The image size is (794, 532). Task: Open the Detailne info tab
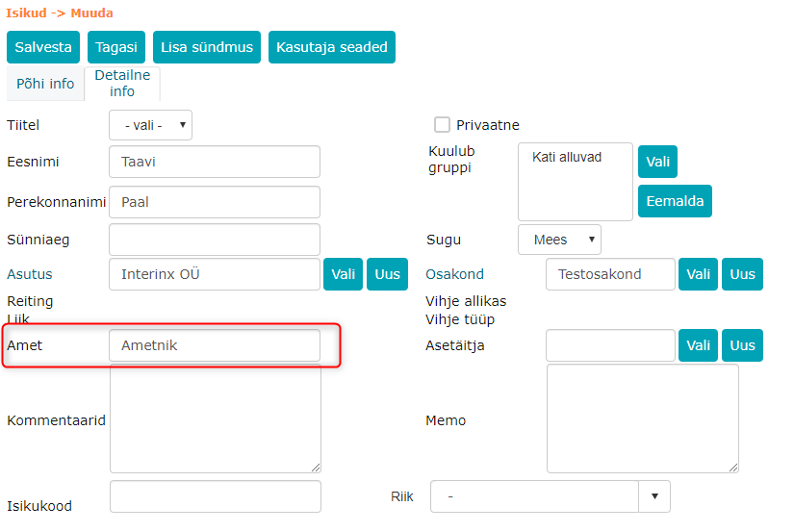122,84
